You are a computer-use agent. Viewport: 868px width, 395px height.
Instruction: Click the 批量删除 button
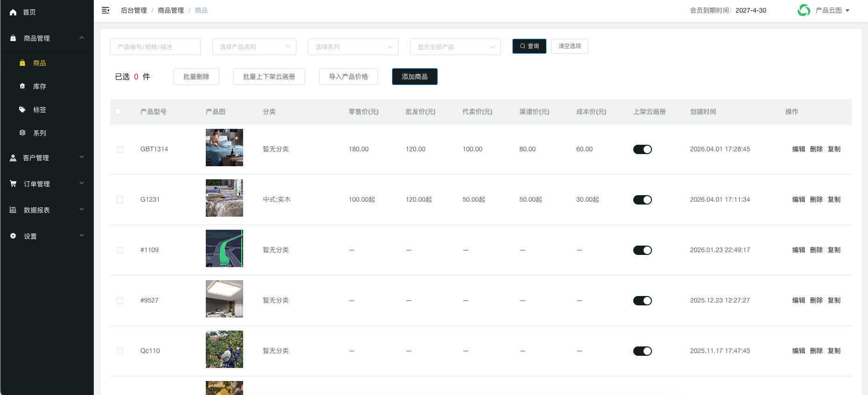click(x=196, y=77)
